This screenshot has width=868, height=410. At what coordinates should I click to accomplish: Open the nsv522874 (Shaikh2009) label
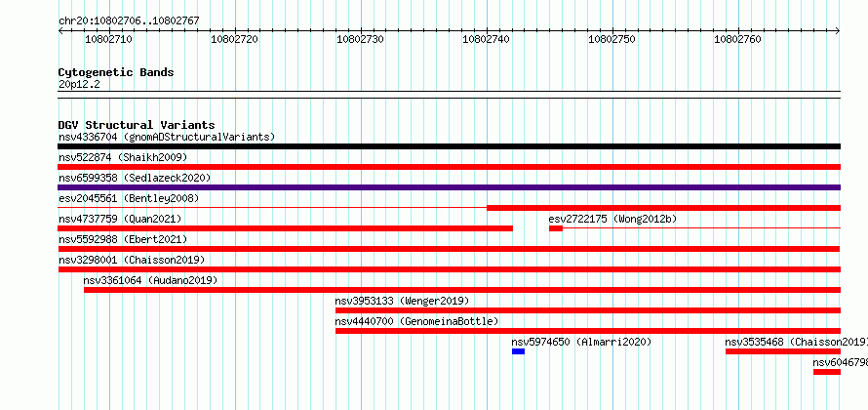pyautogui.click(x=123, y=157)
